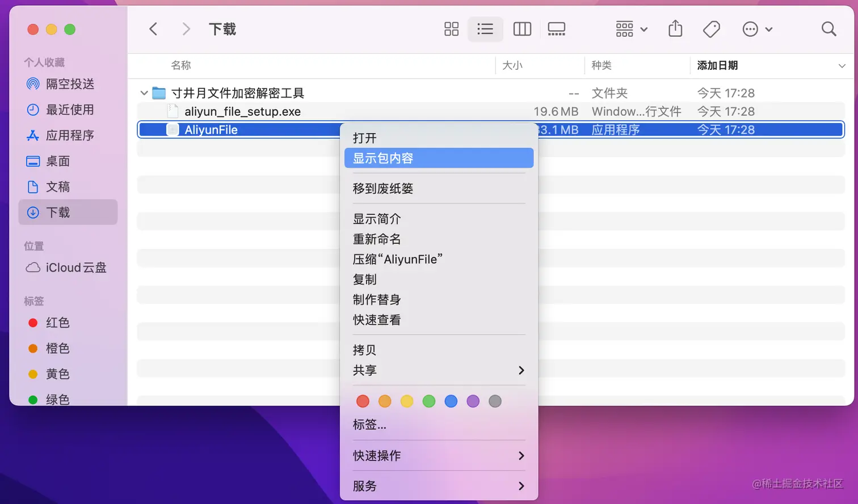Screen dimensions: 858x504
Task: Open iCloud 云盘 in the sidebar
Action: click(x=68, y=268)
